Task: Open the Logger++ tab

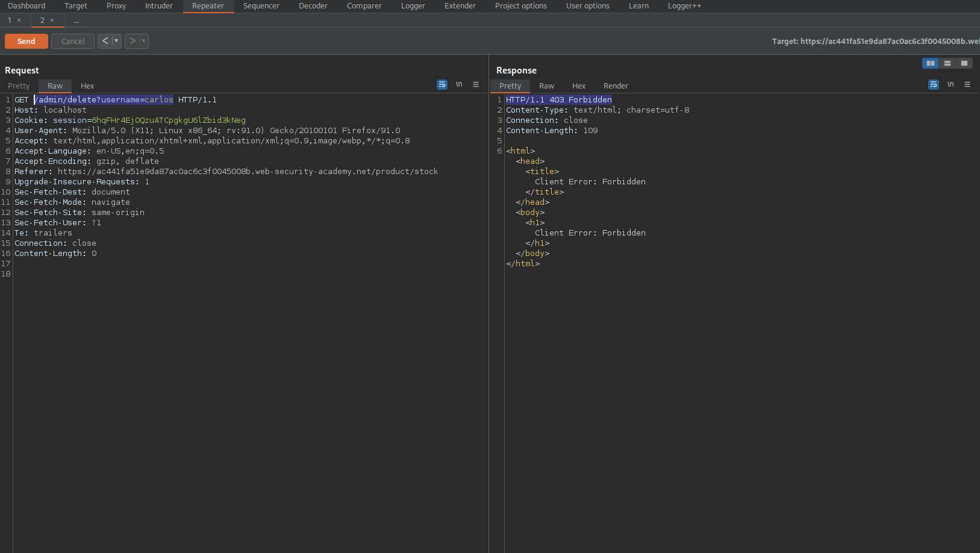Action: tap(685, 6)
